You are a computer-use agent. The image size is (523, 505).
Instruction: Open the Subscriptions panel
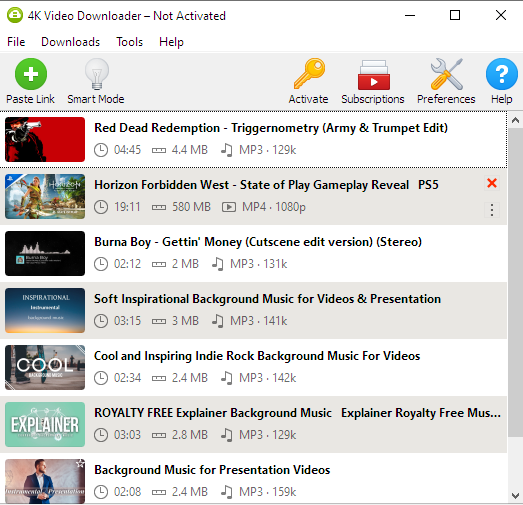click(x=373, y=81)
